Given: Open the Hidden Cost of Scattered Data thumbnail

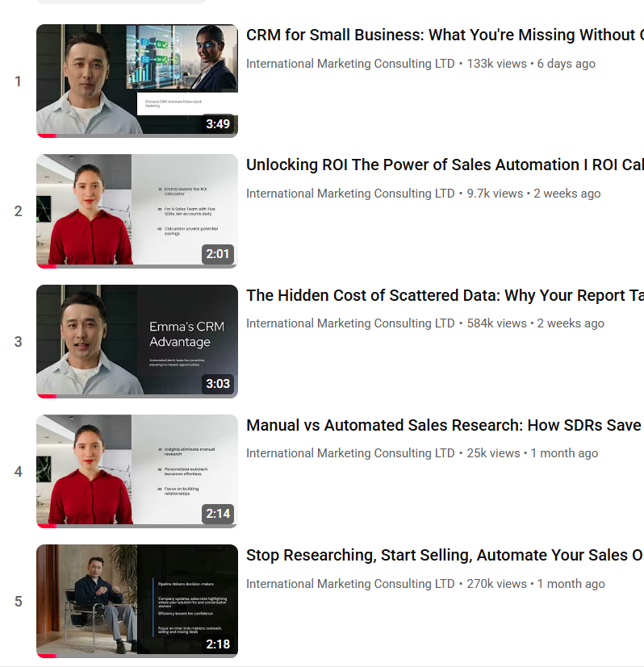Looking at the screenshot, I should point(137,341).
